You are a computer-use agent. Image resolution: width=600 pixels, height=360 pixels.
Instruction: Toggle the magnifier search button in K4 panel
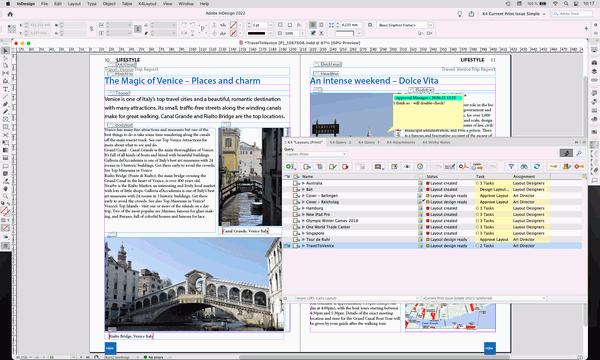click(579, 153)
